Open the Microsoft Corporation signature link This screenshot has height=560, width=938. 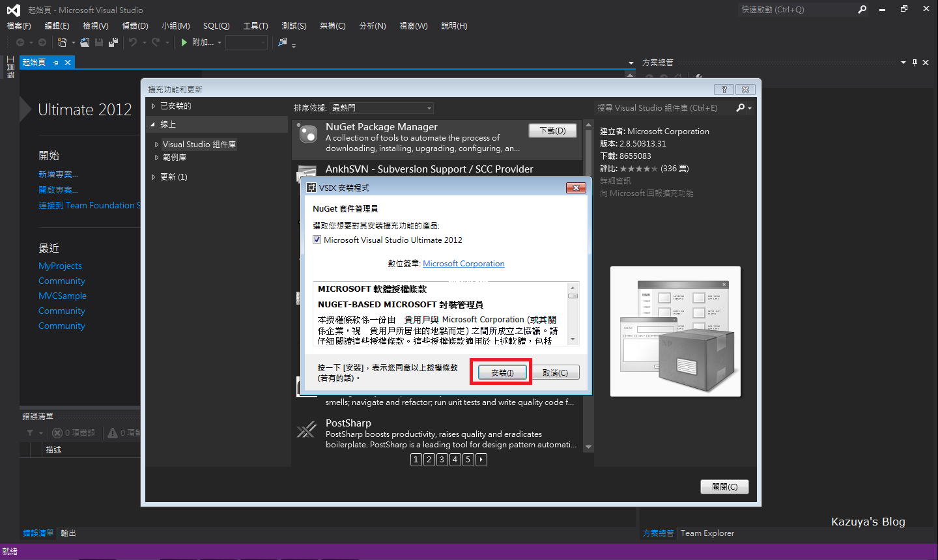[x=464, y=264]
